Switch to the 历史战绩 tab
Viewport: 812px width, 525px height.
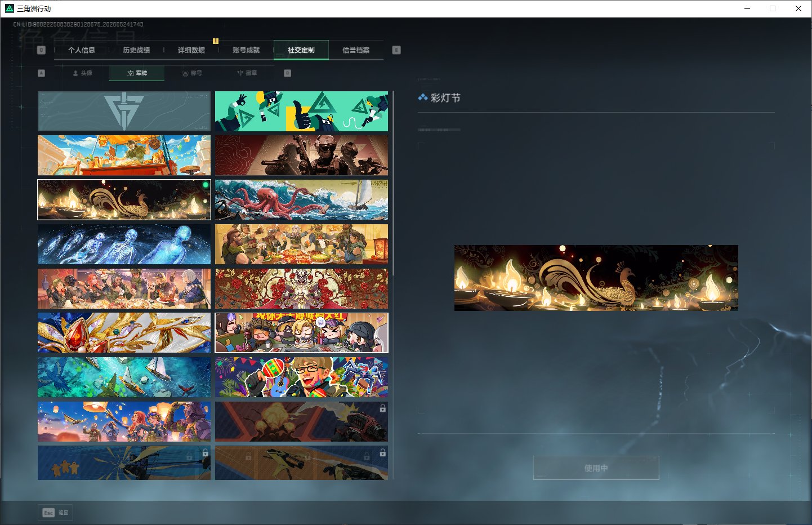[x=136, y=50]
